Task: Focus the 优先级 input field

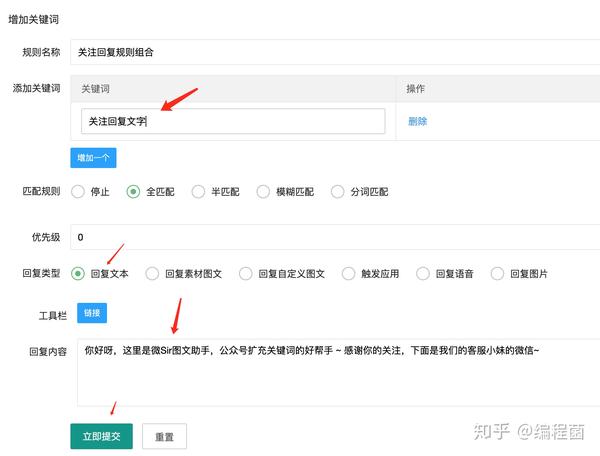Action: point(335,237)
